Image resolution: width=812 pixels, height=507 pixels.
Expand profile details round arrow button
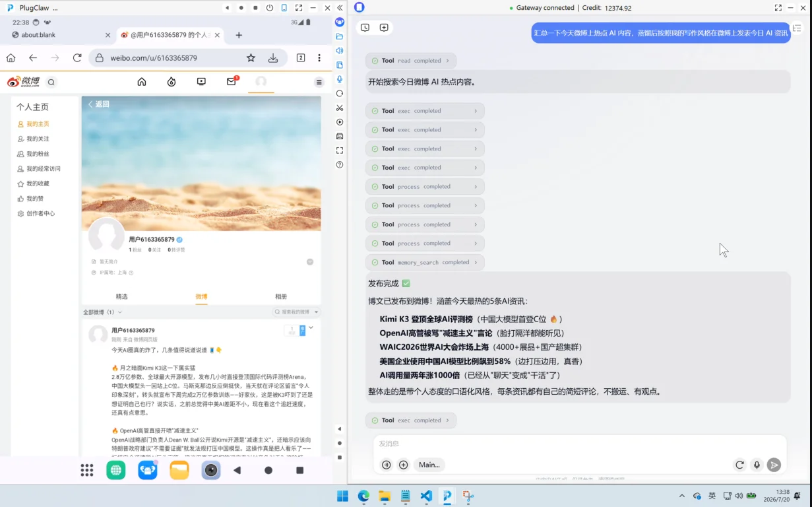pos(310,262)
